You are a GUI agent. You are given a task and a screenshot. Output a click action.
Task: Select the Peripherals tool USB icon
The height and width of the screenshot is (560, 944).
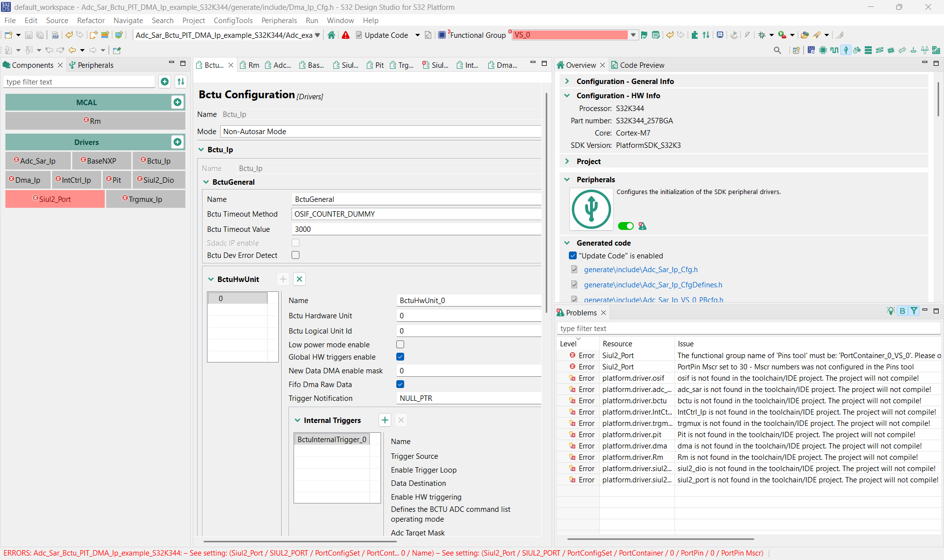846,50
